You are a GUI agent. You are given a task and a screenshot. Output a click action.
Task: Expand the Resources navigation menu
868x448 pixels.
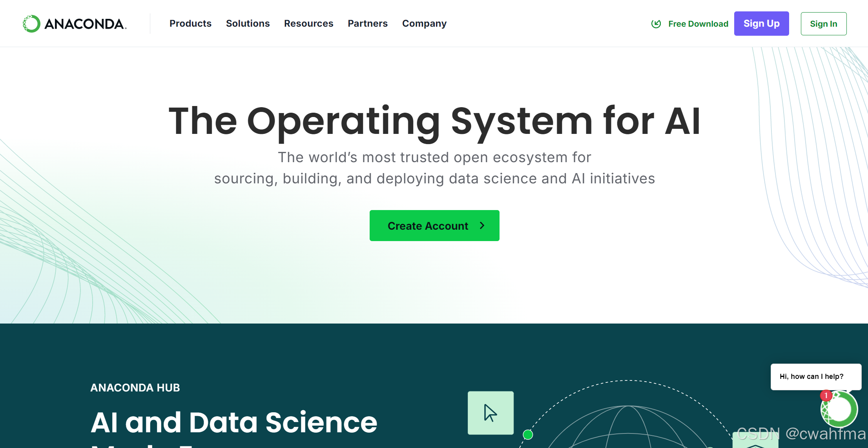pos(308,24)
